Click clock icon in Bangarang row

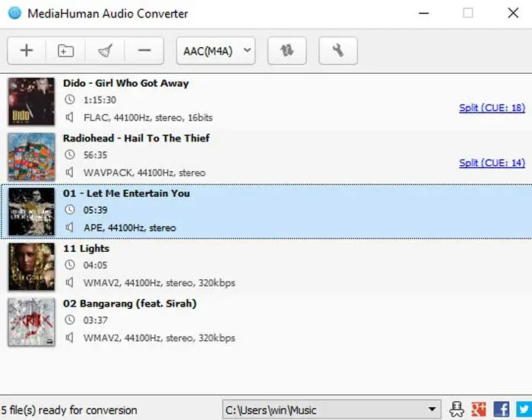(70, 320)
